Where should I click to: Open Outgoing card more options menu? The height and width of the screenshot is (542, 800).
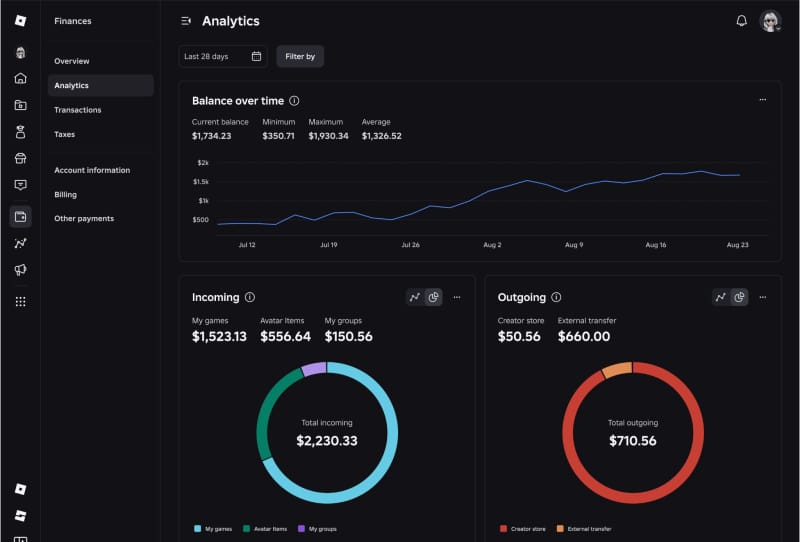click(x=763, y=297)
